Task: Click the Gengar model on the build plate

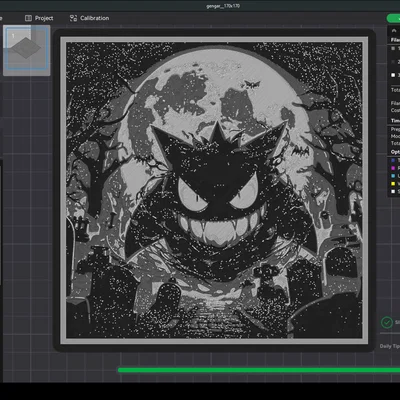Action: tap(214, 191)
